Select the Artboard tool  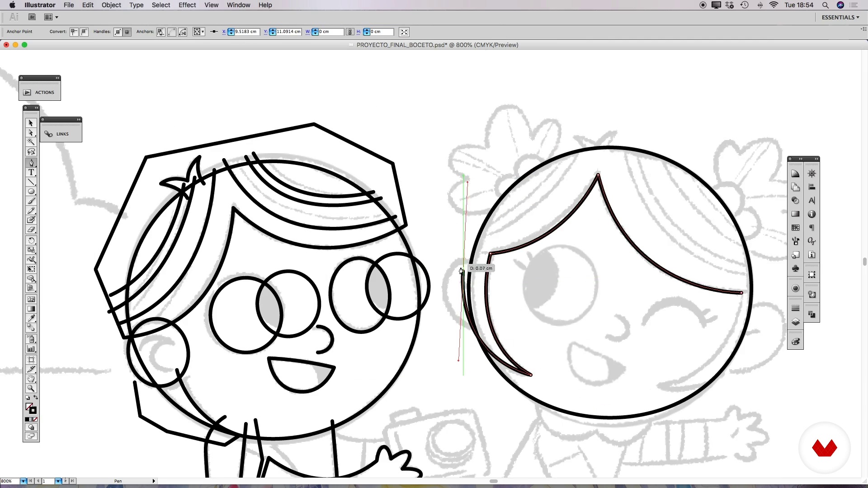click(31, 360)
